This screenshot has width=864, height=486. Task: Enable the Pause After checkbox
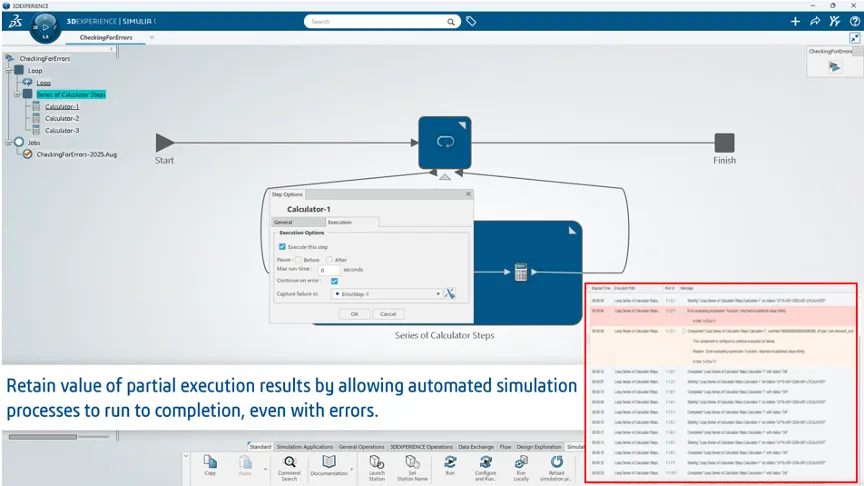coord(329,260)
